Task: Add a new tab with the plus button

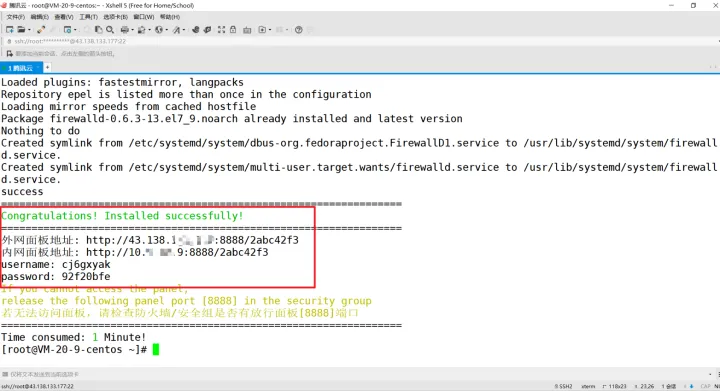Action: (x=47, y=67)
